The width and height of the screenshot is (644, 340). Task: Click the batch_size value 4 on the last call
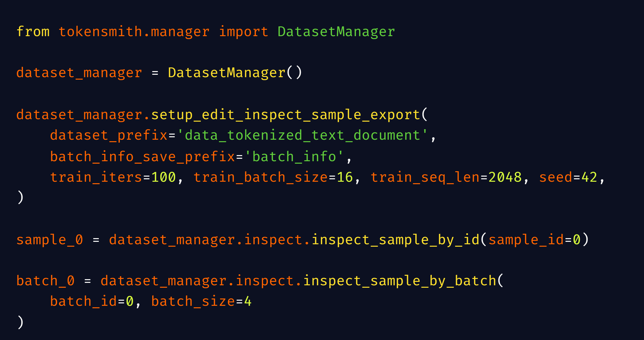tap(248, 301)
